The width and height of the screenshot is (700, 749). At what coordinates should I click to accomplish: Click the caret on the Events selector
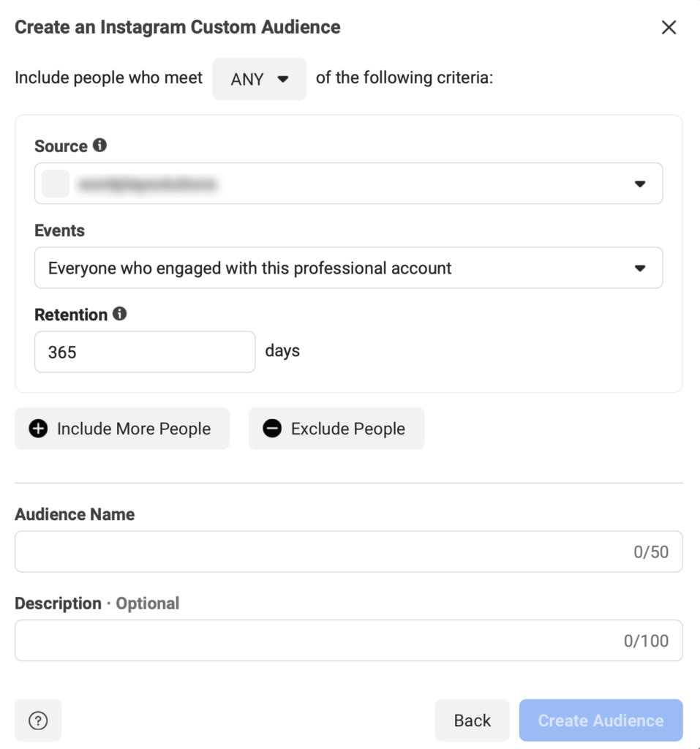coord(641,268)
